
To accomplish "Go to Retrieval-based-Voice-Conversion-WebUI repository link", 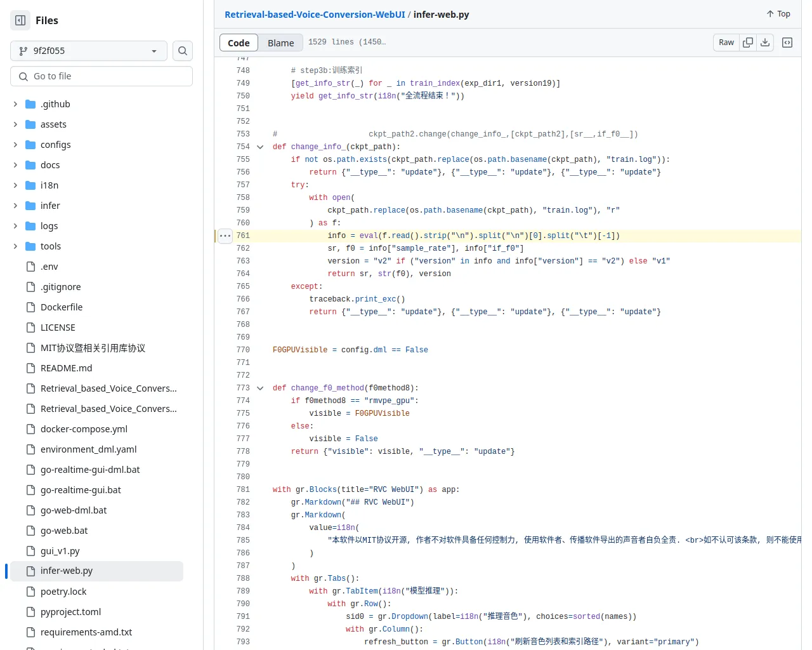I will (x=315, y=15).
